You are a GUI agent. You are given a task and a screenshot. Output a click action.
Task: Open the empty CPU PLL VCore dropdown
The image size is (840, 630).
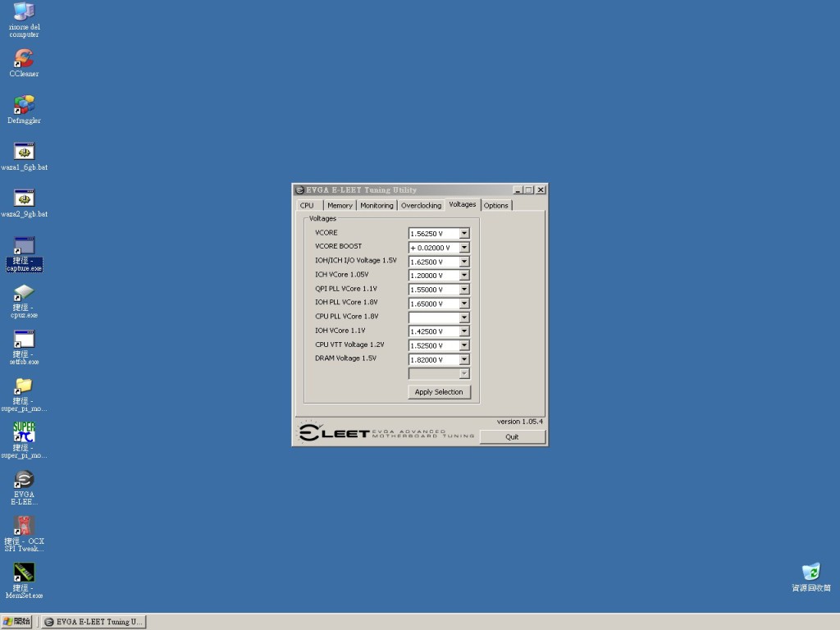pos(464,317)
